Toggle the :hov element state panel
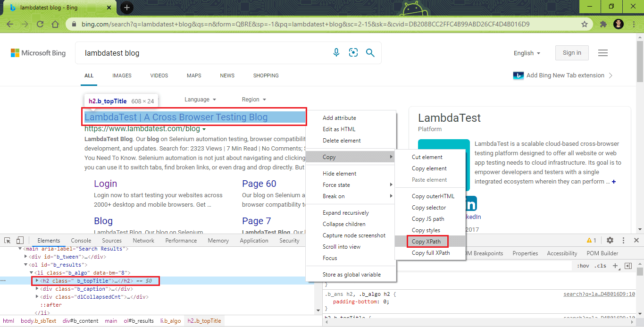Viewport: 644px width, 327px height. pos(583,266)
